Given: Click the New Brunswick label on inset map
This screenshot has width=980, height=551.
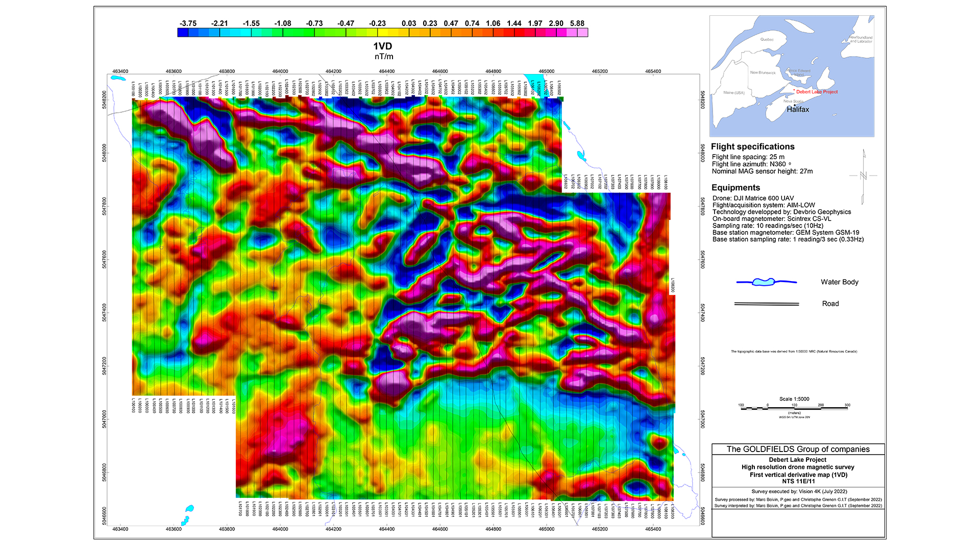Looking at the screenshot, I should (x=763, y=72).
